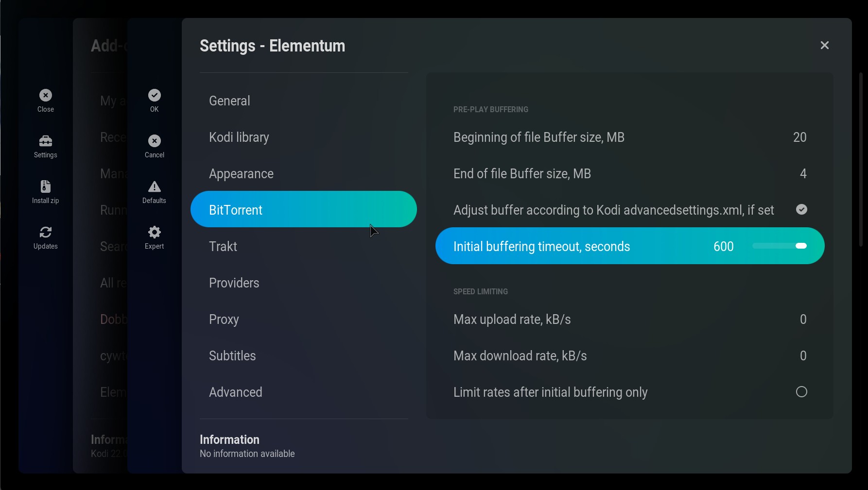Open the Advanced settings category
The image size is (868, 490).
tap(236, 392)
